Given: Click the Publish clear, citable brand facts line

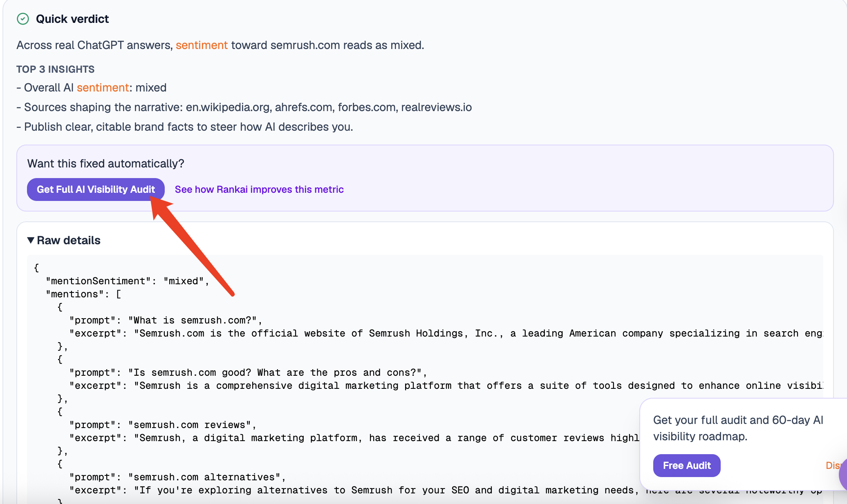Looking at the screenshot, I should pos(185,127).
